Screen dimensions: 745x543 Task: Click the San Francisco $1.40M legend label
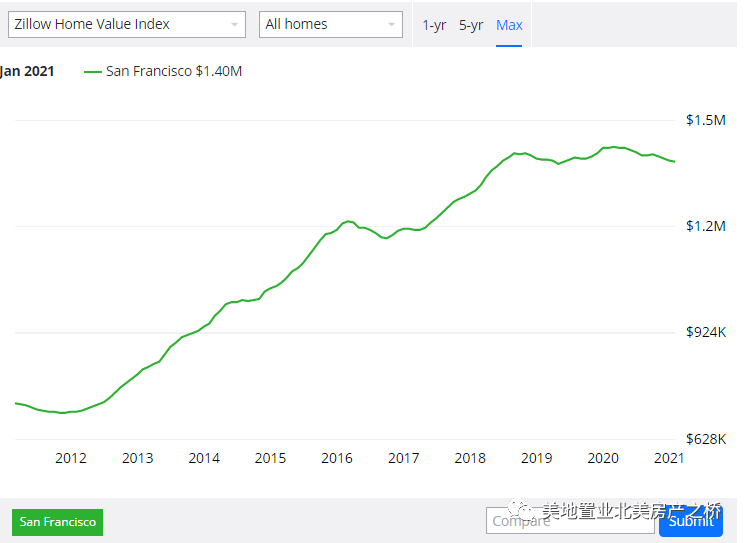coord(174,72)
